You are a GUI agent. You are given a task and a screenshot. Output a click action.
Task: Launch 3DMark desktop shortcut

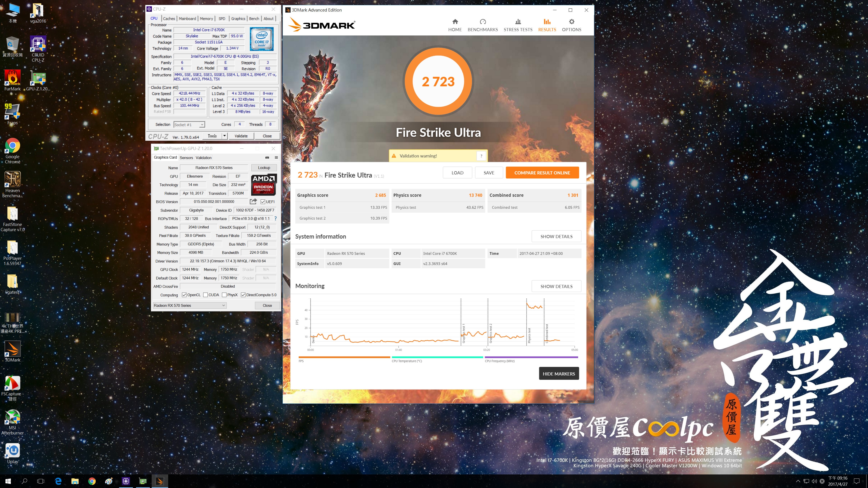(12, 351)
